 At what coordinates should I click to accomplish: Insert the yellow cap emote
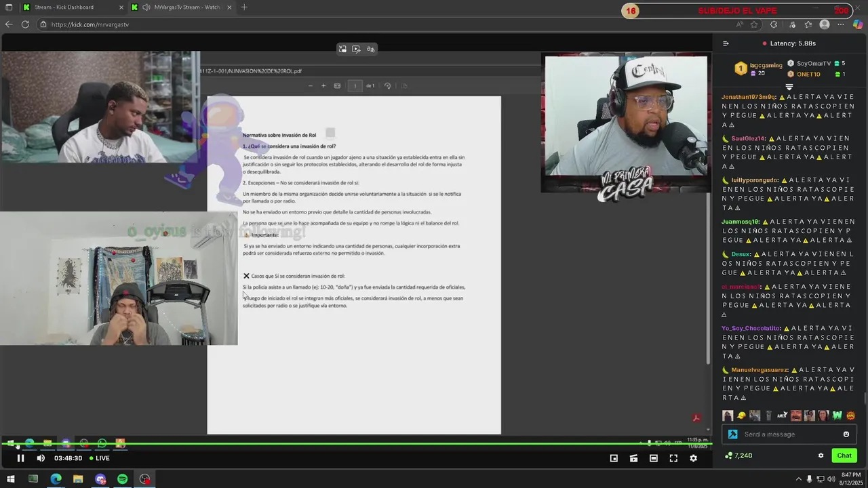pos(741,415)
